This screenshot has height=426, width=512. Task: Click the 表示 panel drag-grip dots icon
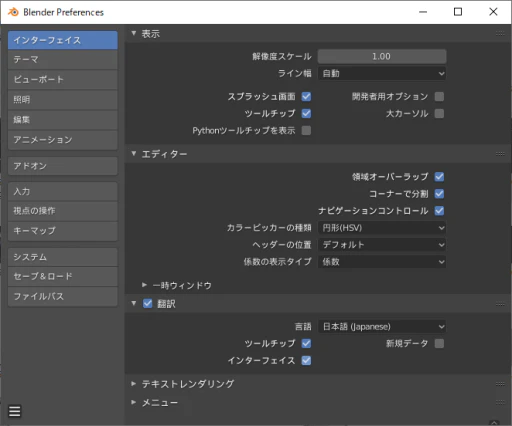pos(500,33)
